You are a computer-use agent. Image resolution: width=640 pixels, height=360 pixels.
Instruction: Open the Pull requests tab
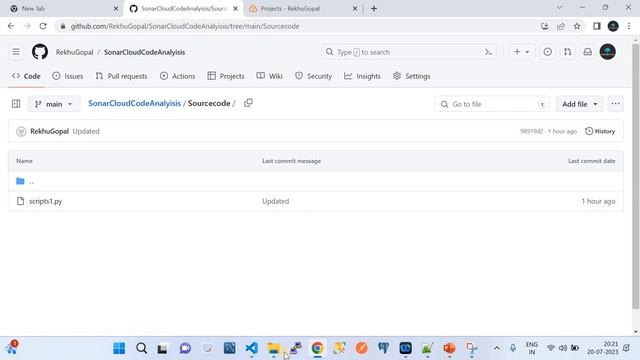click(121, 76)
